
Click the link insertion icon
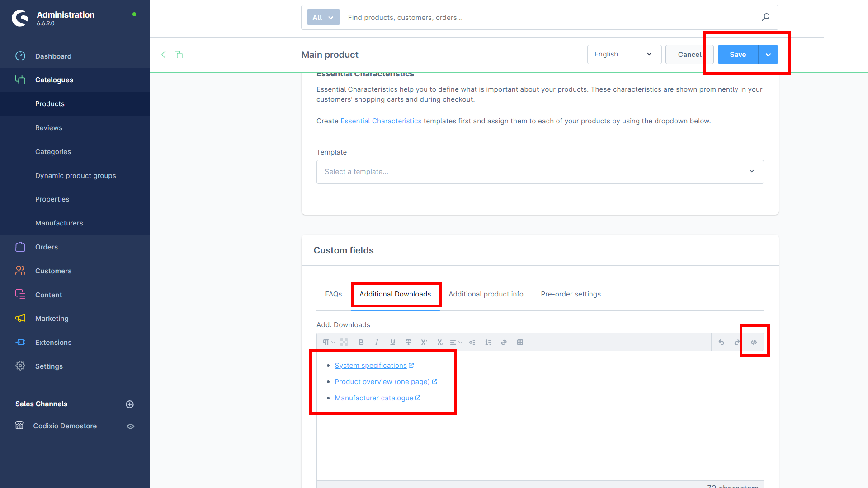pos(504,342)
